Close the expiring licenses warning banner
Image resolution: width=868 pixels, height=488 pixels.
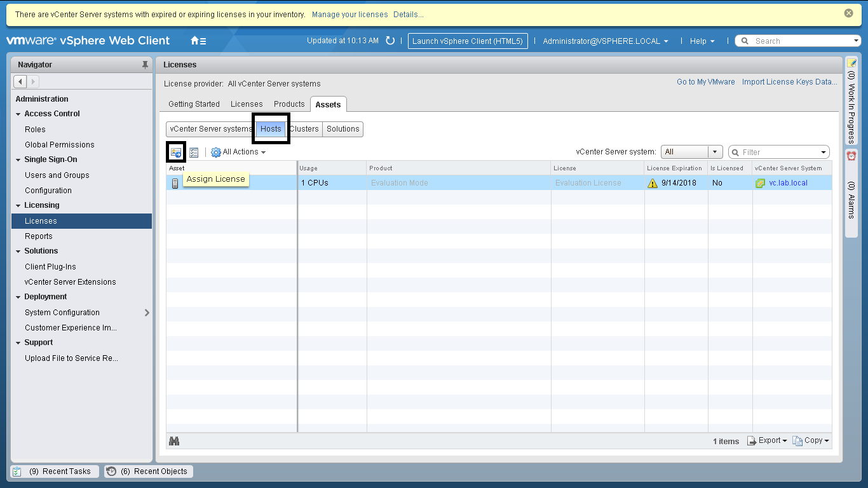click(x=848, y=13)
